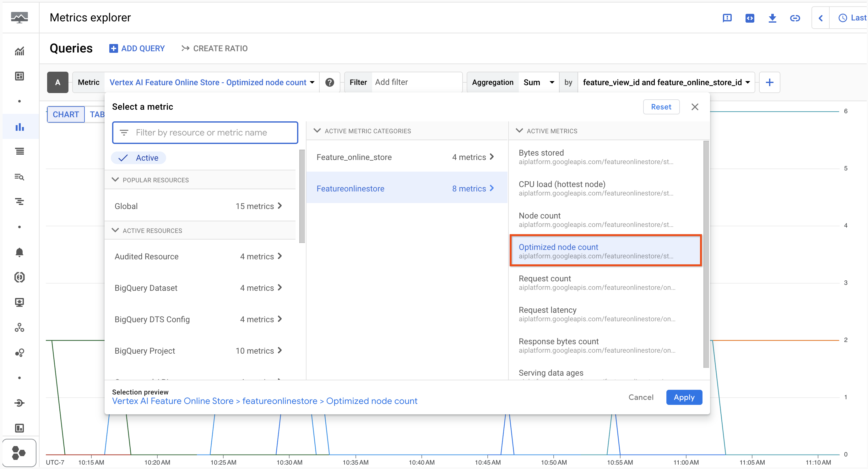Image resolution: width=868 pixels, height=469 pixels.
Task: Click the share/link icon in toolbar
Action: (x=795, y=18)
